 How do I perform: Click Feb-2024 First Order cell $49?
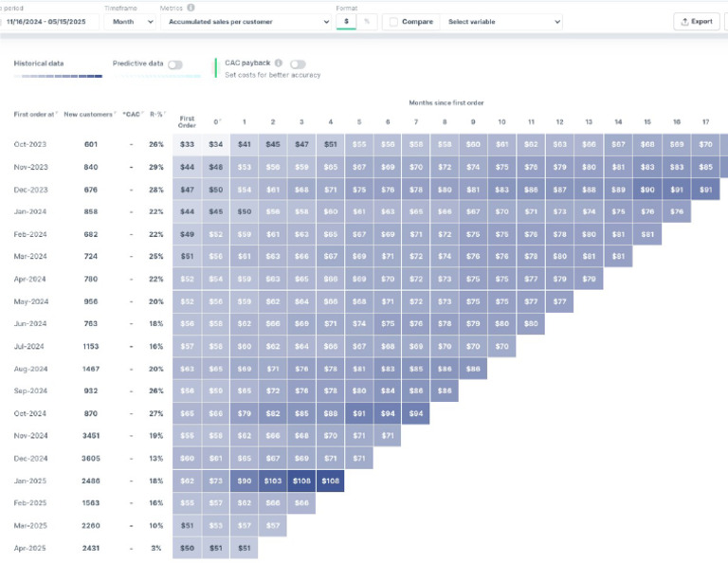pyautogui.click(x=187, y=234)
